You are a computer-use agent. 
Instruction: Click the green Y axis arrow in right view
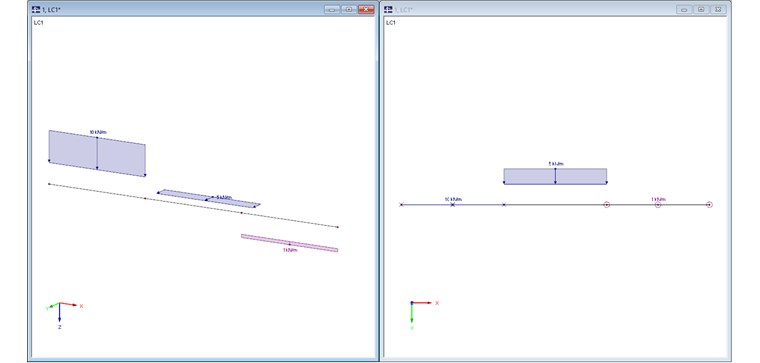[x=412, y=313]
